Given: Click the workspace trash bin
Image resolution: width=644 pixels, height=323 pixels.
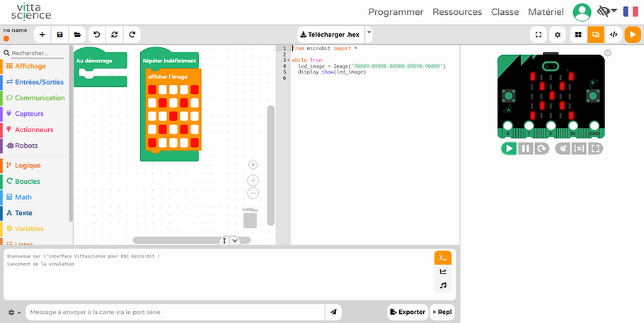Looking at the screenshot, I should [x=250, y=218].
